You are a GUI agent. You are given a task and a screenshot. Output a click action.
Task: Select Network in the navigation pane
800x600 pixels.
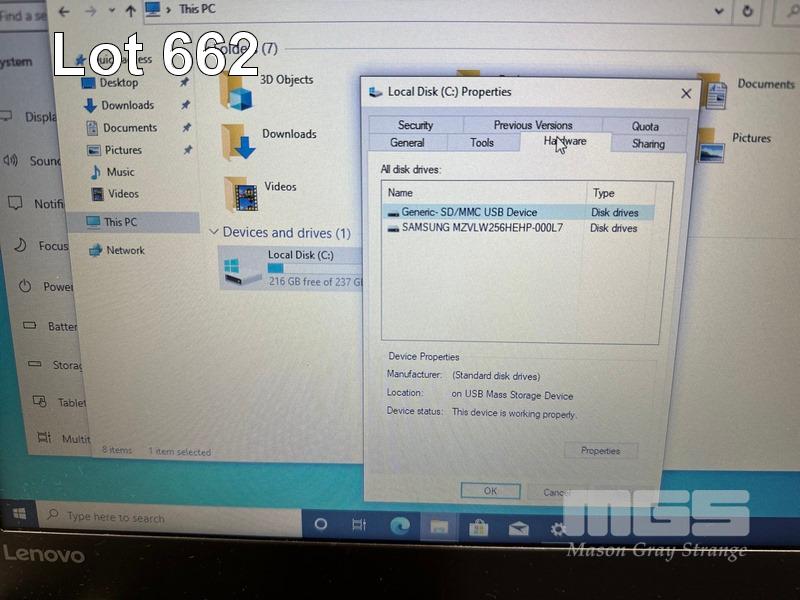[x=125, y=250]
